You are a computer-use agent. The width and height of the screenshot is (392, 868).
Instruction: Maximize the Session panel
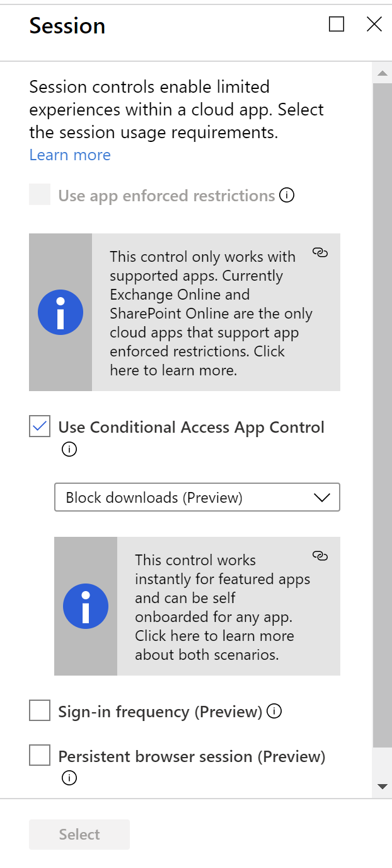coord(337,25)
